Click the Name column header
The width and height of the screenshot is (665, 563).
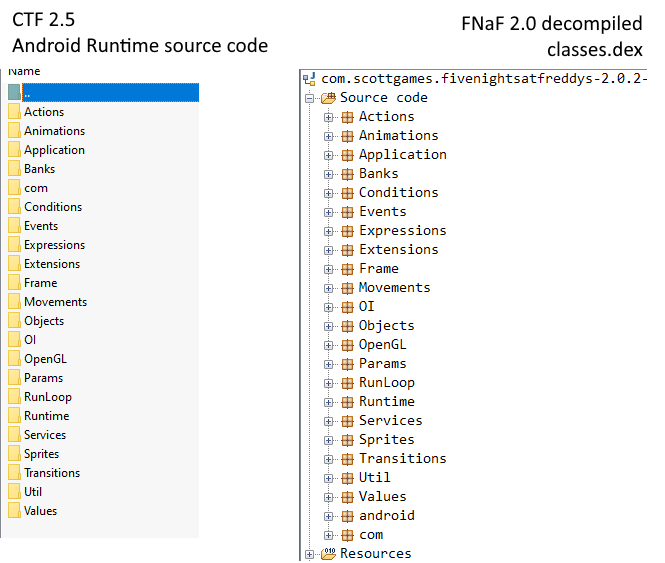point(24,71)
